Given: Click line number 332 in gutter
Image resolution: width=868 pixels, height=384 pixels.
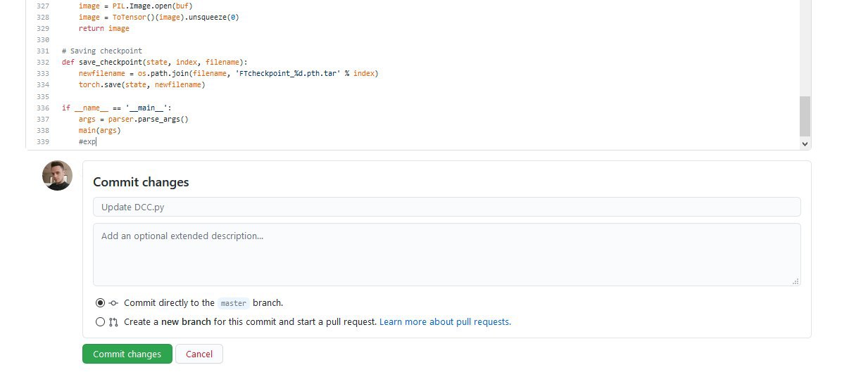Looking at the screenshot, I should pos(43,62).
